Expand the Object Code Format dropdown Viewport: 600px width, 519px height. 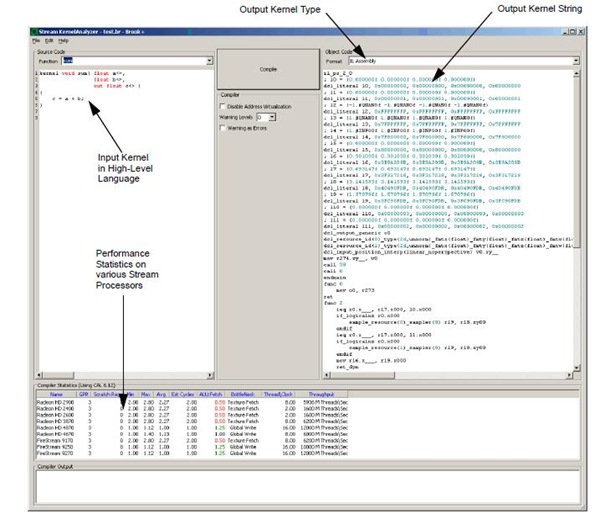(x=576, y=60)
